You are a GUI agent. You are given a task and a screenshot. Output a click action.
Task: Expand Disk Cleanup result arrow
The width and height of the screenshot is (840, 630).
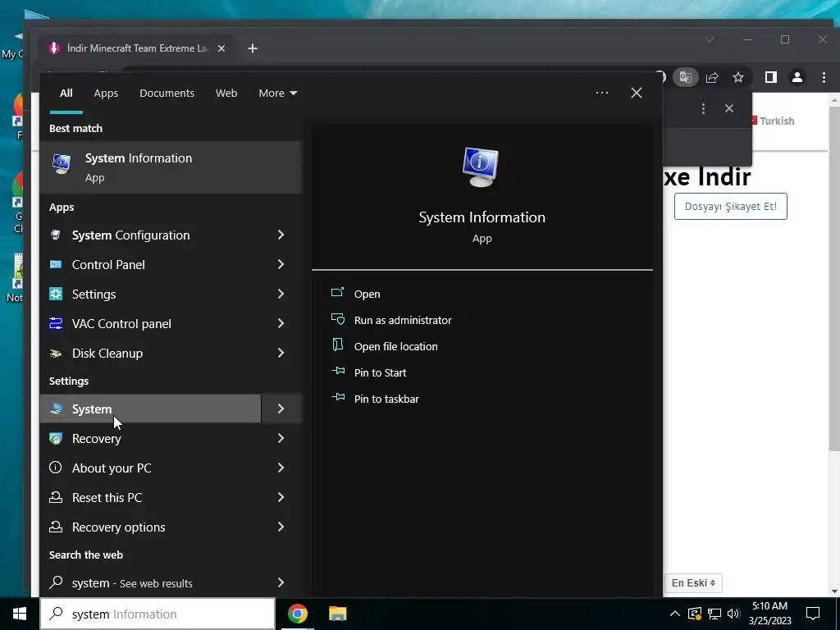pos(281,353)
